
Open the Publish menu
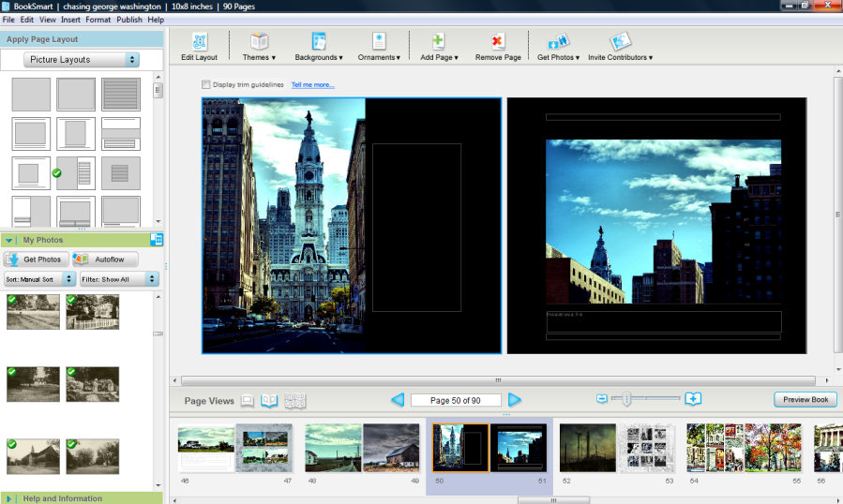[x=129, y=20]
